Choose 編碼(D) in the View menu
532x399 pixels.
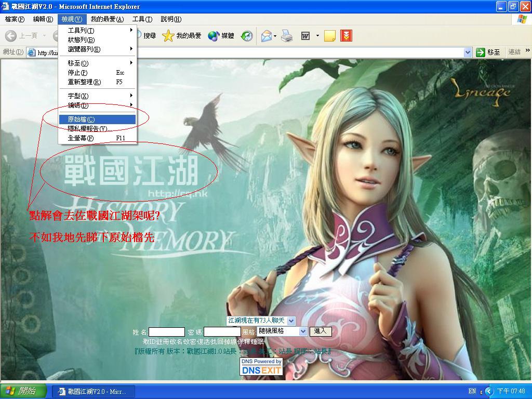tap(97, 105)
